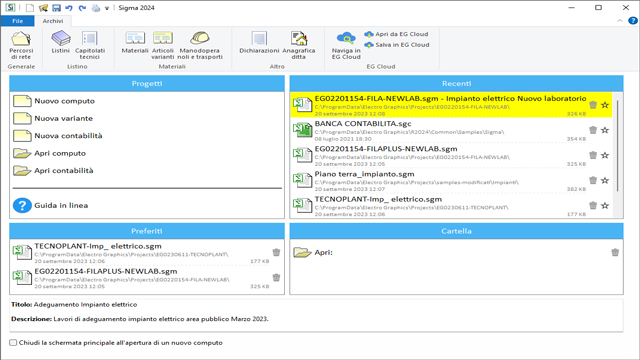This screenshot has height=360, width=640.
Task: Click Salva in EG Cloud
Action: click(x=397, y=45)
